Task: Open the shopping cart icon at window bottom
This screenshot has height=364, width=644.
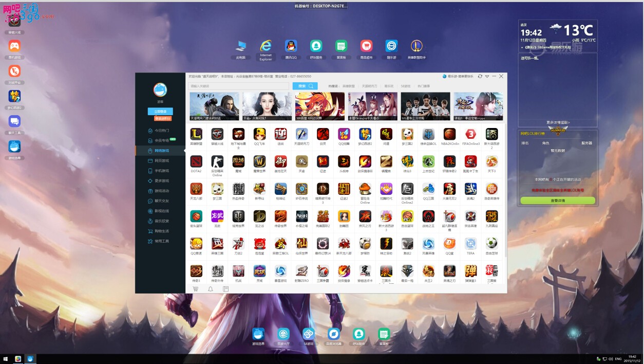Action: click(x=195, y=289)
